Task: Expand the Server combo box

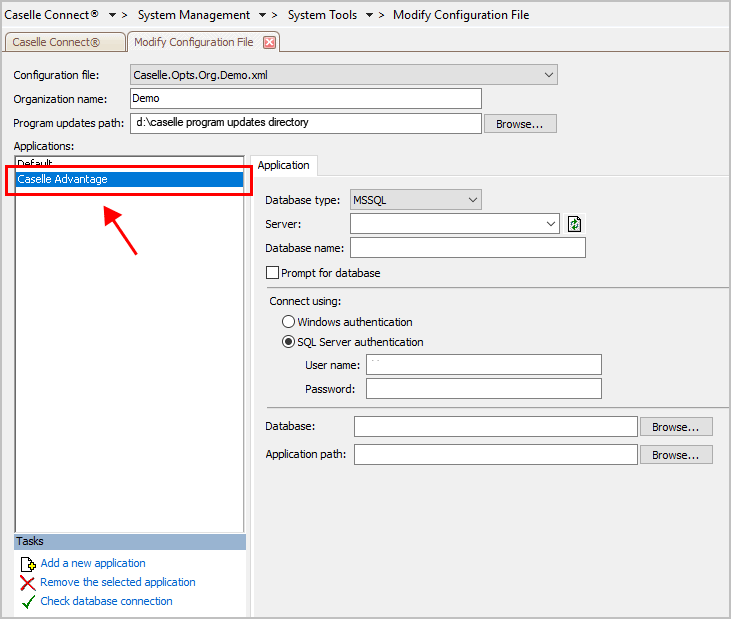Action: click(551, 224)
